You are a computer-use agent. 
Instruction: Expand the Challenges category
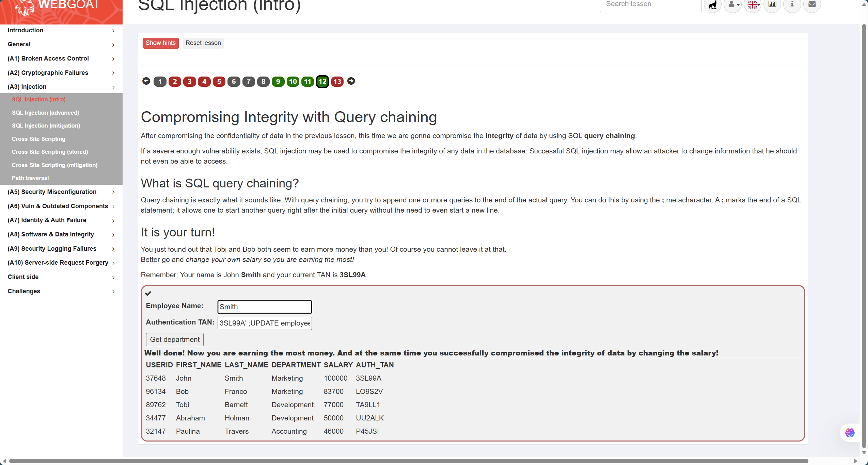(61, 291)
